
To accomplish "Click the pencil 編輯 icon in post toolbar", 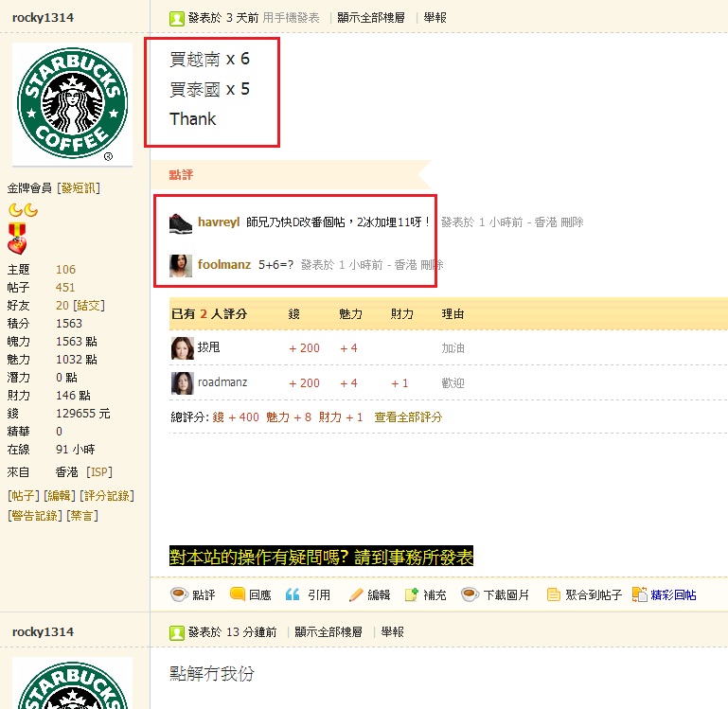I will coord(356,594).
